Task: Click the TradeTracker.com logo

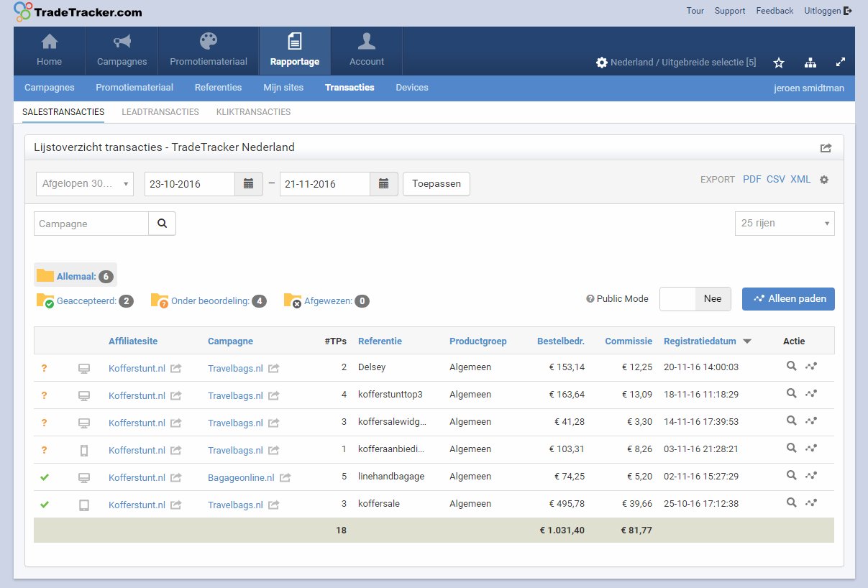Action: pyautogui.click(x=78, y=12)
